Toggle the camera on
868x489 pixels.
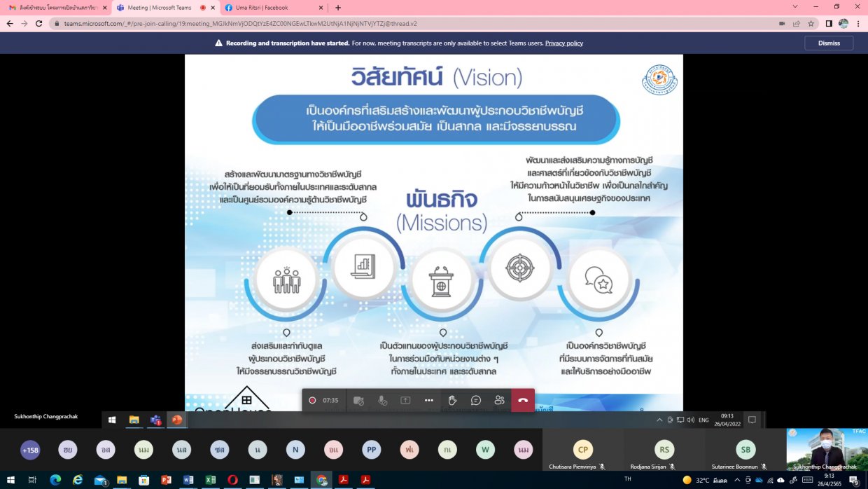358,400
